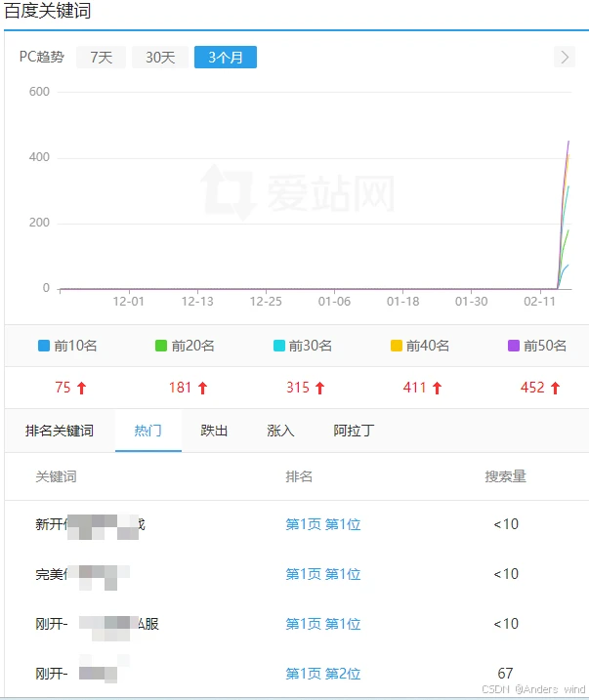This screenshot has width=589, height=700.
Task: Open the 第1页 第2位 ranking link
Action: (x=323, y=674)
